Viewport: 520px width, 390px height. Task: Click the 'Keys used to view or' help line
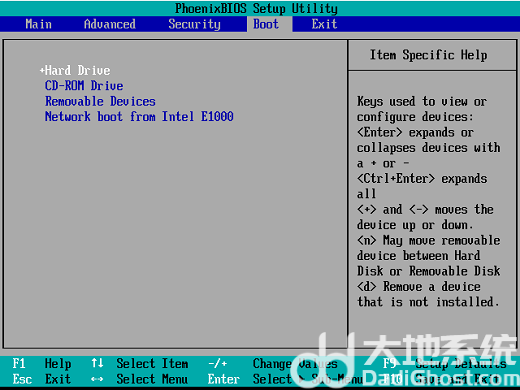click(422, 101)
